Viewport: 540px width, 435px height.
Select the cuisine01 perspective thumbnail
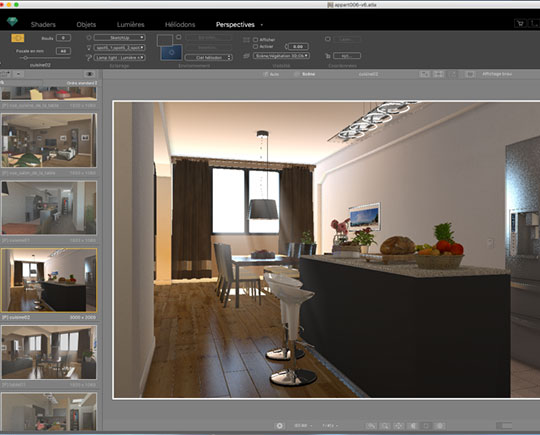coord(49,208)
